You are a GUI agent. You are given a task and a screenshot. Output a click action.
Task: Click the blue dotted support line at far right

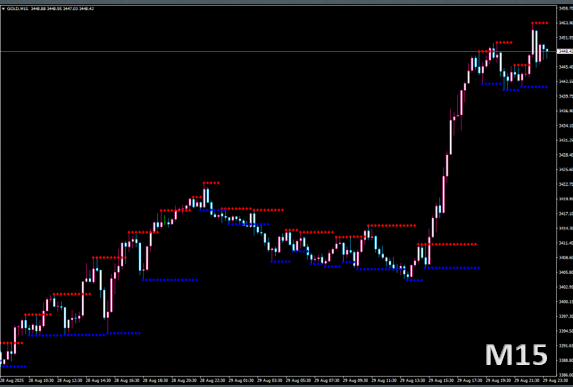click(x=534, y=87)
